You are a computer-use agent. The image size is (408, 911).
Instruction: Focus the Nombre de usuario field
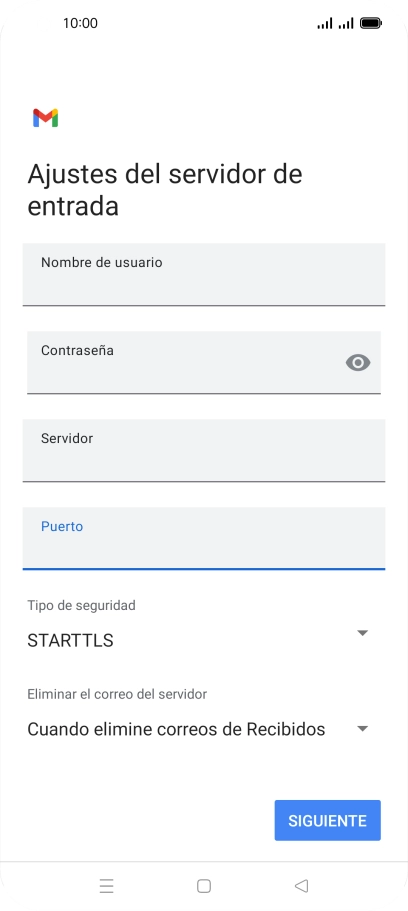(x=204, y=274)
